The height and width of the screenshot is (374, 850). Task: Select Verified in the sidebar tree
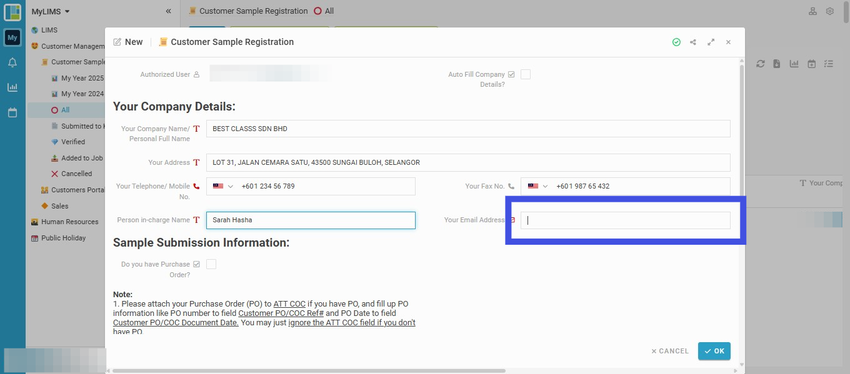pos(73,141)
